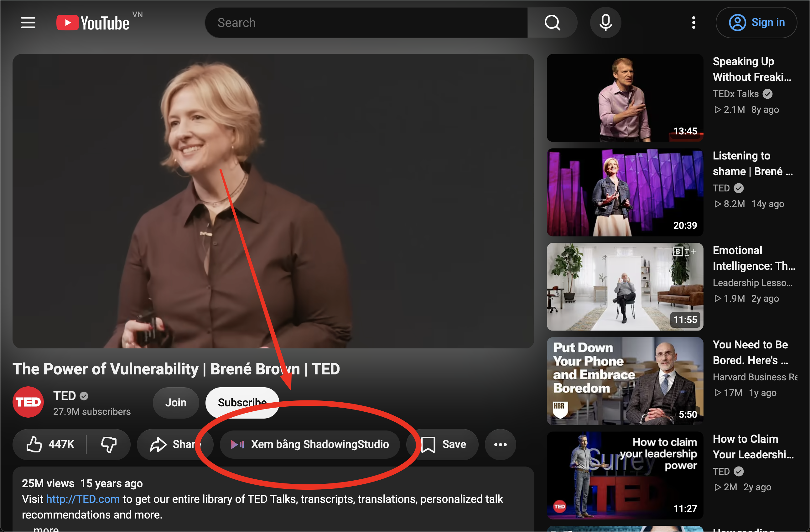
Task: Click 'TED' channel under Listening to shame
Action: pos(721,188)
